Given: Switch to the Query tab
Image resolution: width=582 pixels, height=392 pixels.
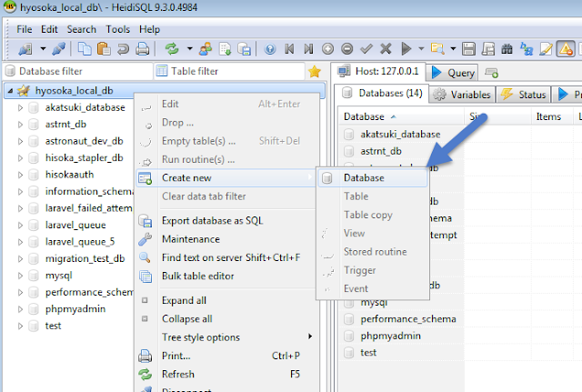Looking at the screenshot, I should click(x=453, y=73).
